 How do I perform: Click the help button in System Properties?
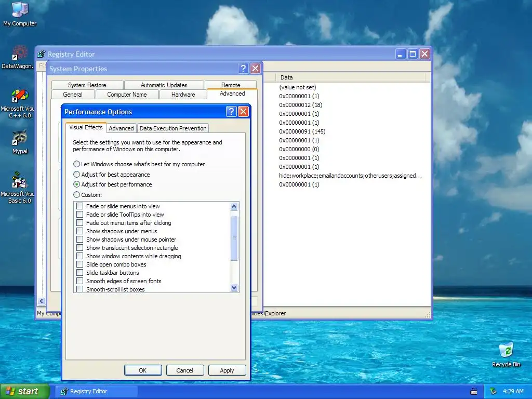click(243, 69)
